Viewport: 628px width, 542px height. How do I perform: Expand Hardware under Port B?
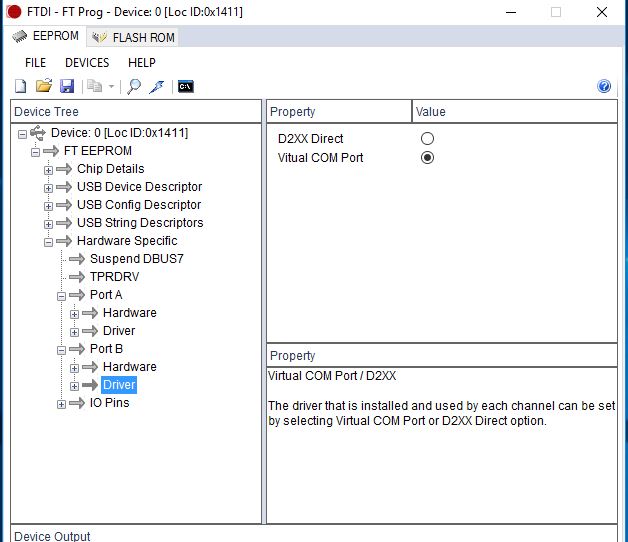tap(74, 368)
